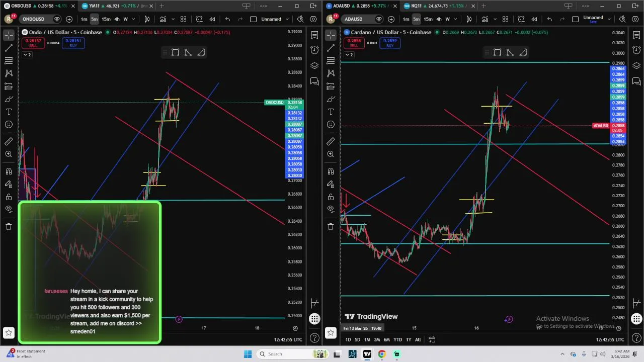
Task: Open interval dropdown chevron in ONDOUSD window
Action: 133,19
